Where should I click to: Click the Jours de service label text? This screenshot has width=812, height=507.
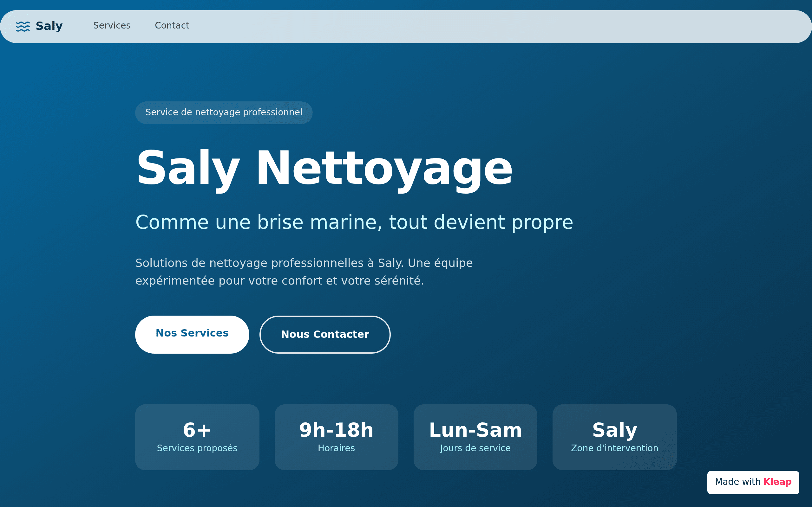click(475, 448)
